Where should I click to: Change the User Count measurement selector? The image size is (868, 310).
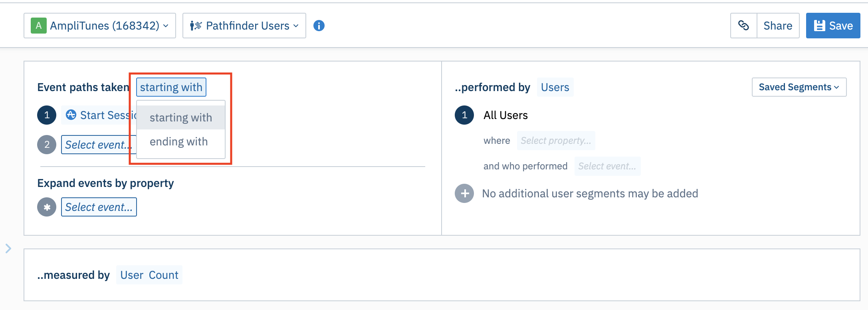(x=149, y=275)
